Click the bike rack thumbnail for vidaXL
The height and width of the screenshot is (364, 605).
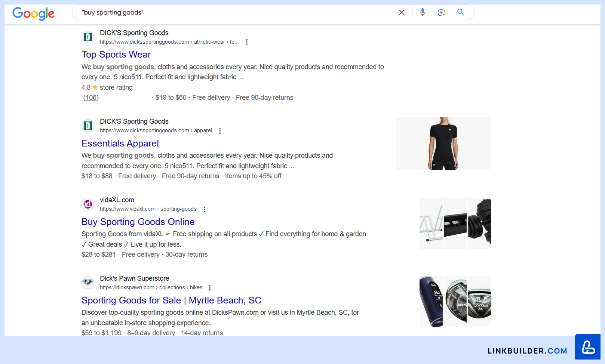(x=431, y=223)
